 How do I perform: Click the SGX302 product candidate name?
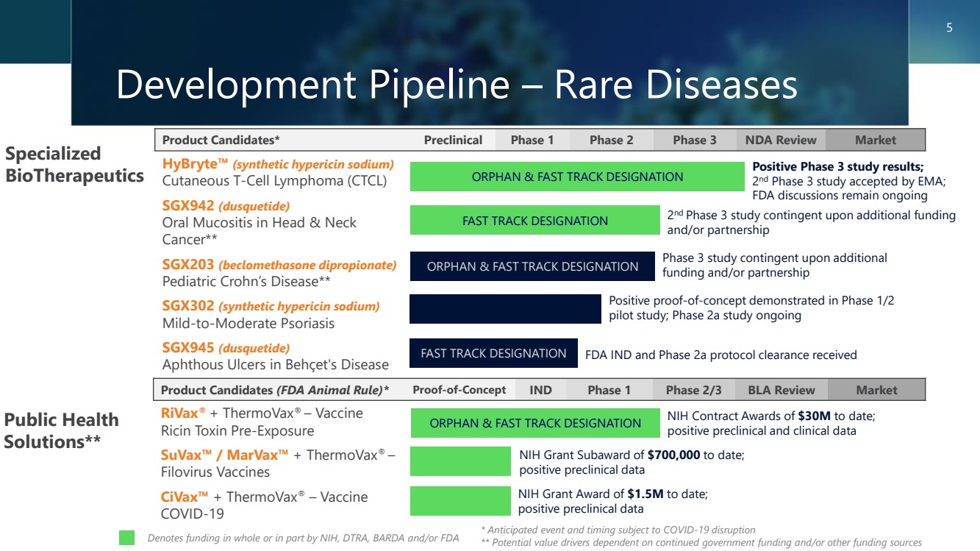[x=188, y=306]
